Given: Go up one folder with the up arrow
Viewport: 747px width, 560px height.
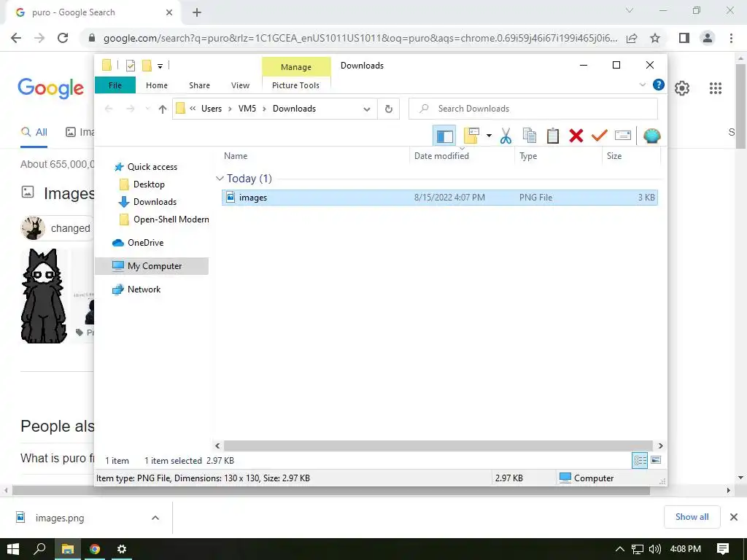Looking at the screenshot, I should (163, 109).
